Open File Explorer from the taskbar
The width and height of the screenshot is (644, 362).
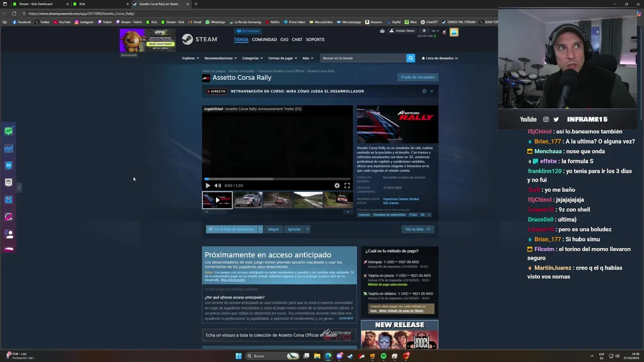(x=317, y=356)
